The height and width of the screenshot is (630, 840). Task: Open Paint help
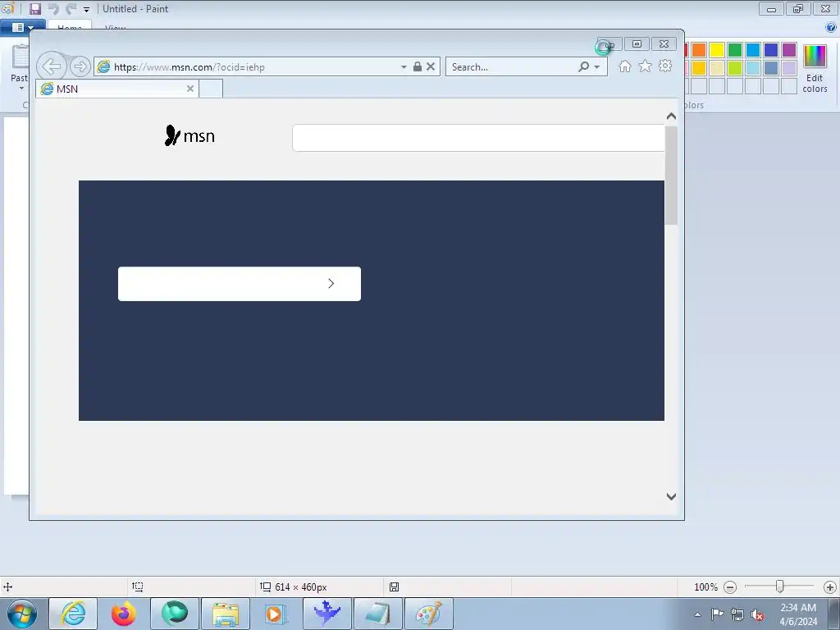(x=831, y=28)
